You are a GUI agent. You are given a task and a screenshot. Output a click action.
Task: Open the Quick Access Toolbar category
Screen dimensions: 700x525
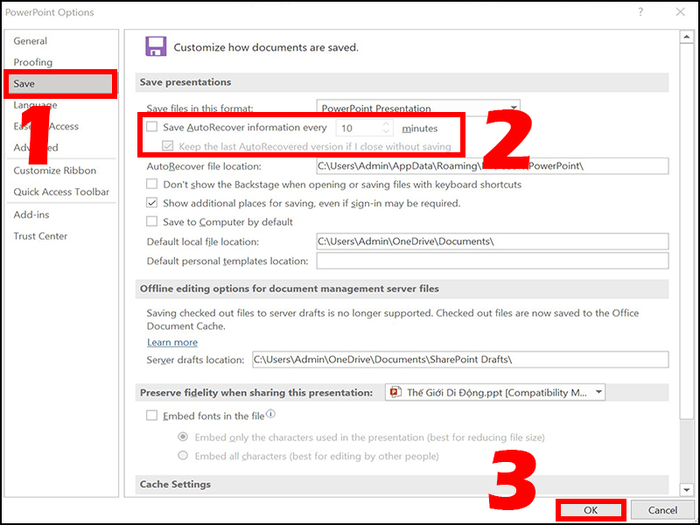[x=61, y=192]
